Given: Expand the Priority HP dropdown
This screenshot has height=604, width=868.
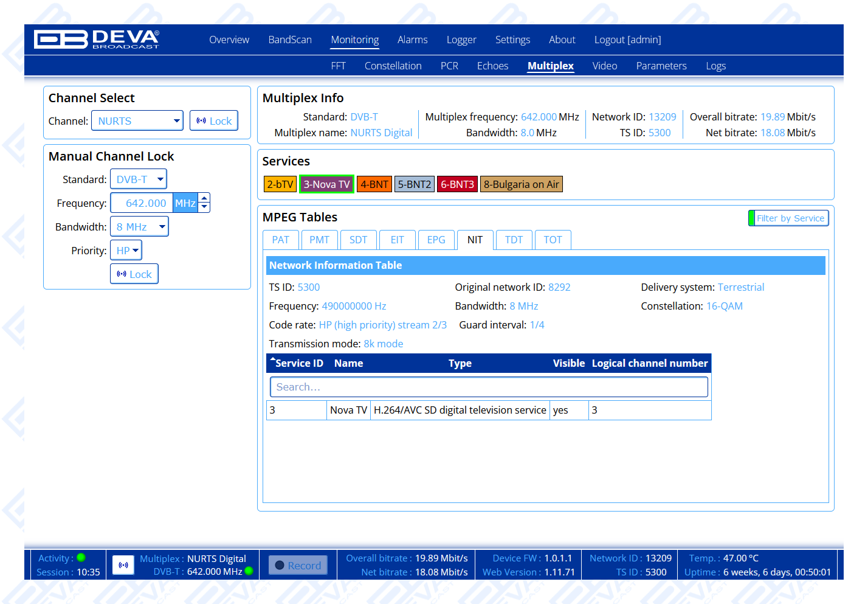Looking at the screenshot, I should 126,251.
